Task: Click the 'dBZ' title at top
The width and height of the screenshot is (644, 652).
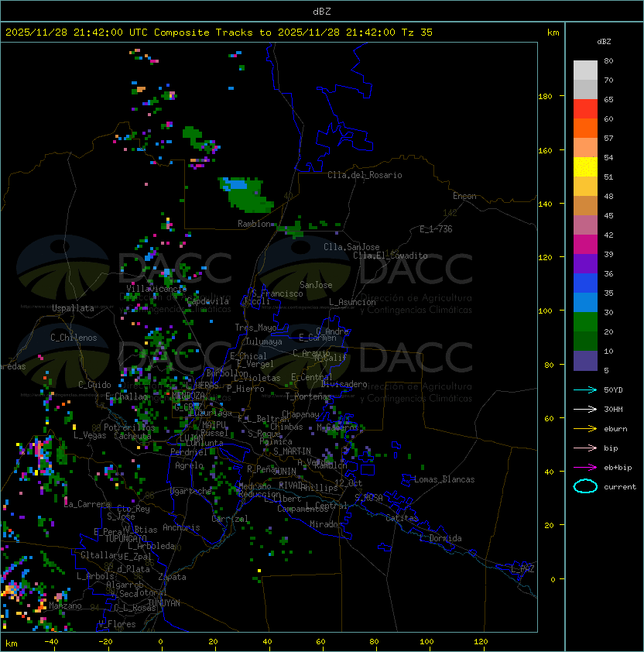Action: click(322, 12)
